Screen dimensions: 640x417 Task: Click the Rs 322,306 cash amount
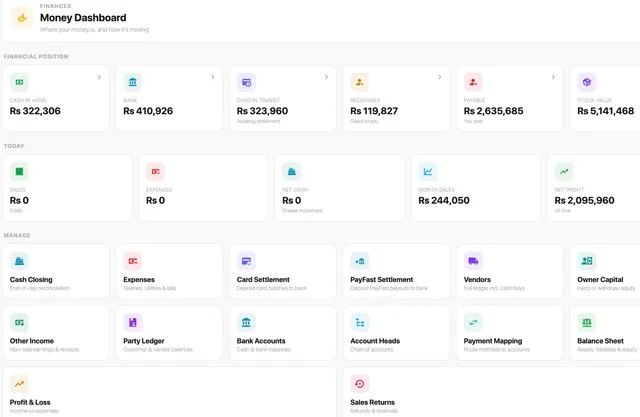coord(35,111)
